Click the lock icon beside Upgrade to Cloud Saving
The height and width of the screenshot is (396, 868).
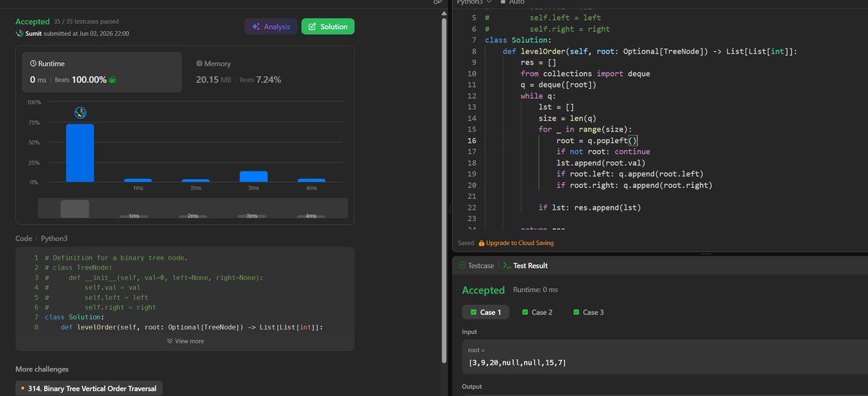(x=482, y=243)
